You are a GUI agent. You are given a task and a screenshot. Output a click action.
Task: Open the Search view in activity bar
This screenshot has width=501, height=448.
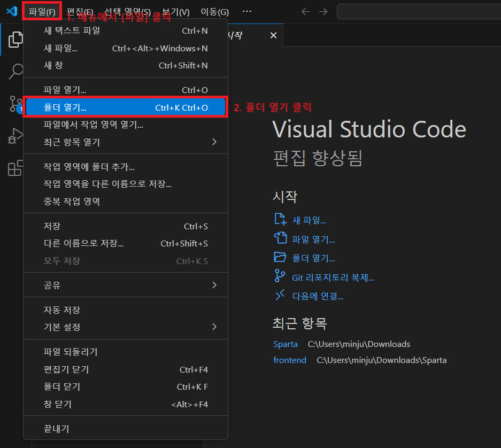click(x=16, y=71)
